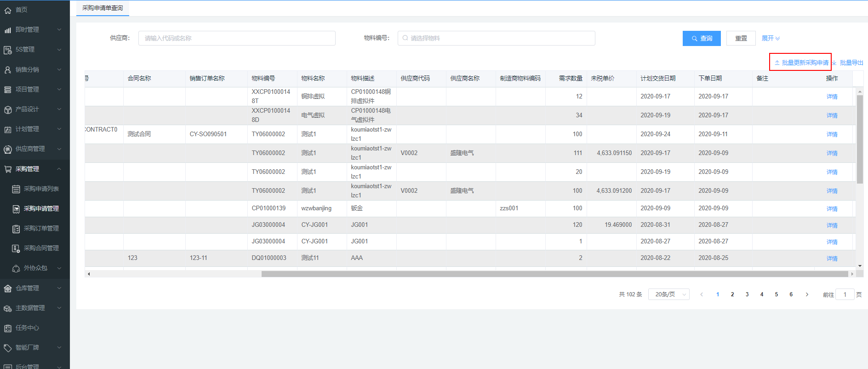Collapse the 采购管理 menu chevron
Screen dimensions: 868x369
click(x=59, y=169)
